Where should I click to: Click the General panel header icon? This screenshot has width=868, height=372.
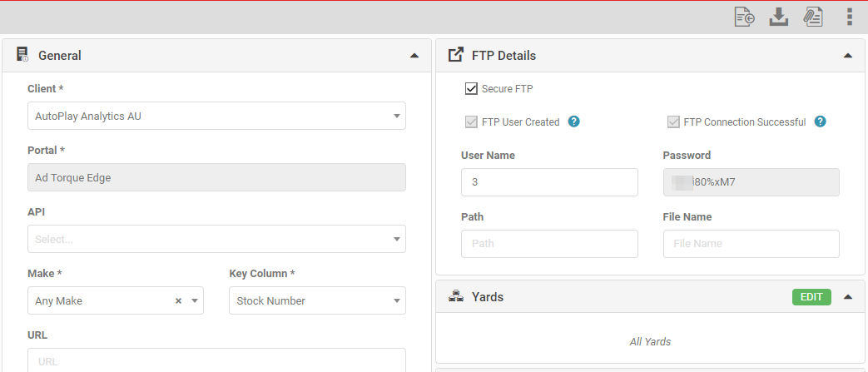click(22, 55)
